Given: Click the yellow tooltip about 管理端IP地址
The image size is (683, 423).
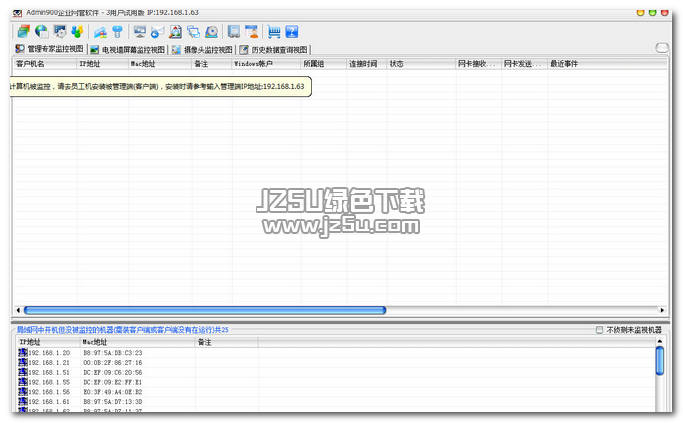Looking at the screenshot, I should [x=160, y=86].
